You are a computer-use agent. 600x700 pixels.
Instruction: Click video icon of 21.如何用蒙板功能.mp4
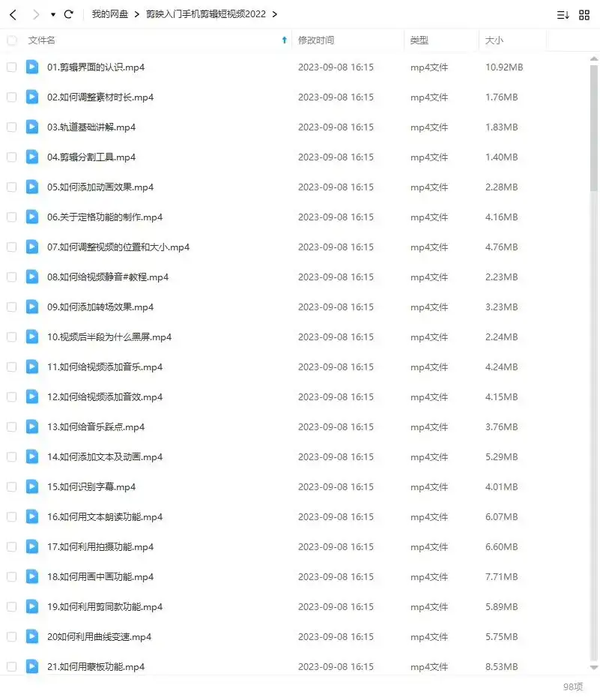coord(32,666)
